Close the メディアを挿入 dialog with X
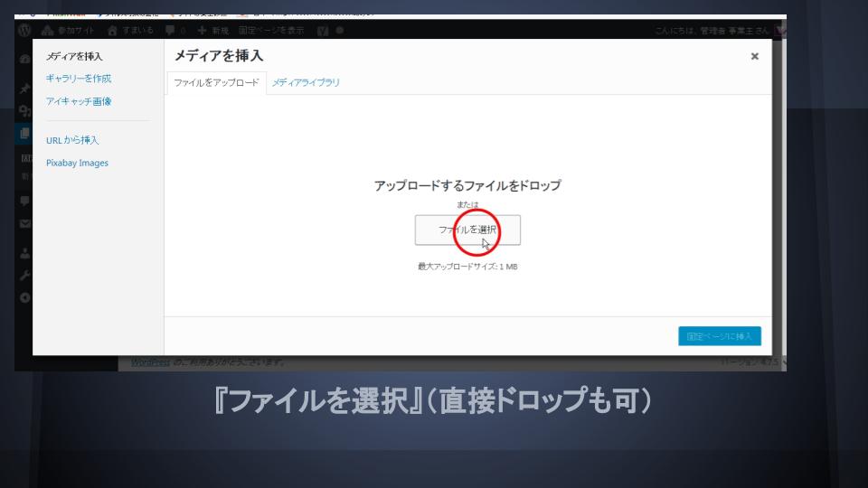Screen dimensions: 868x488 [x=754, y=56]
